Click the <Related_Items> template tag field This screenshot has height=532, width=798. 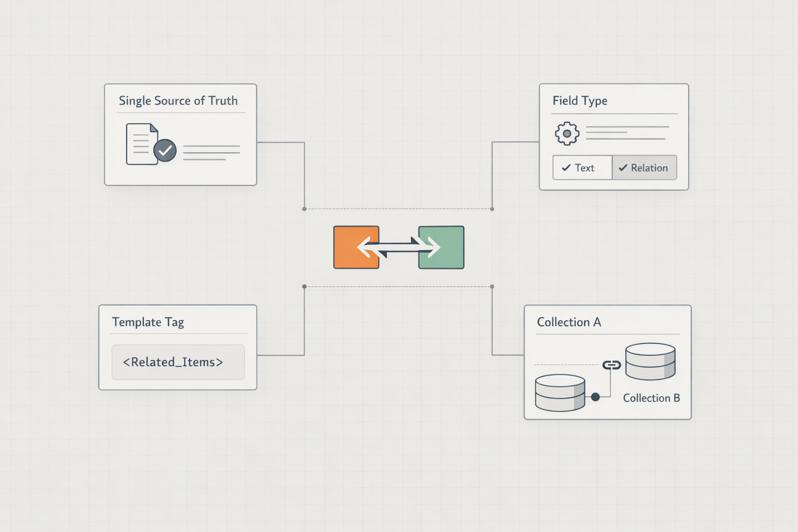(178, 362)
